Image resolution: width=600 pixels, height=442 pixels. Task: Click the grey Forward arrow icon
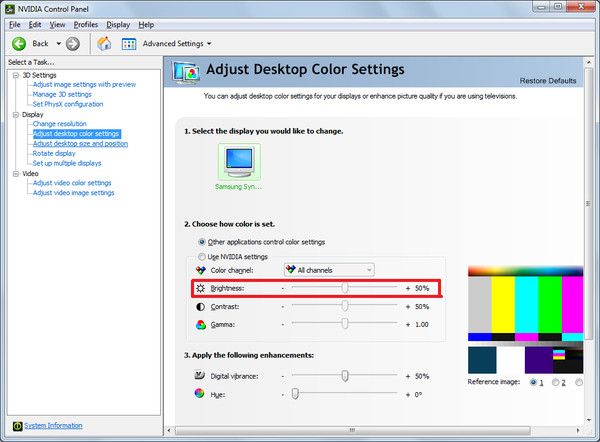73,44
